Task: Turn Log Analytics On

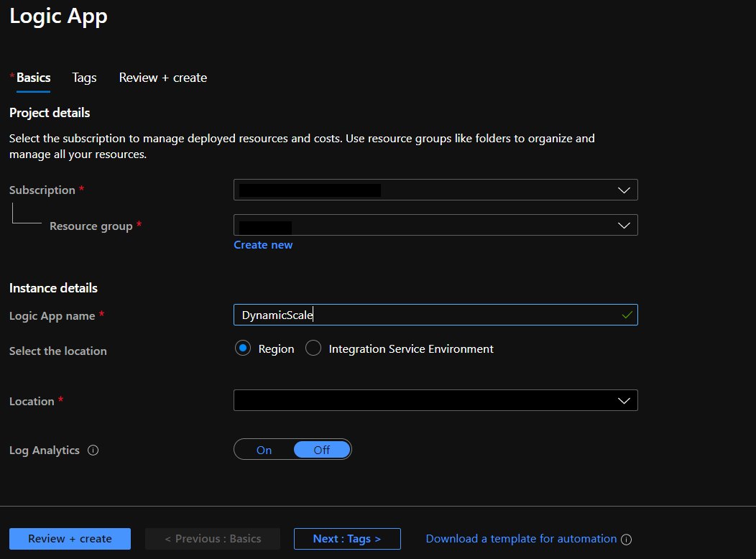Action: point(264,450)
